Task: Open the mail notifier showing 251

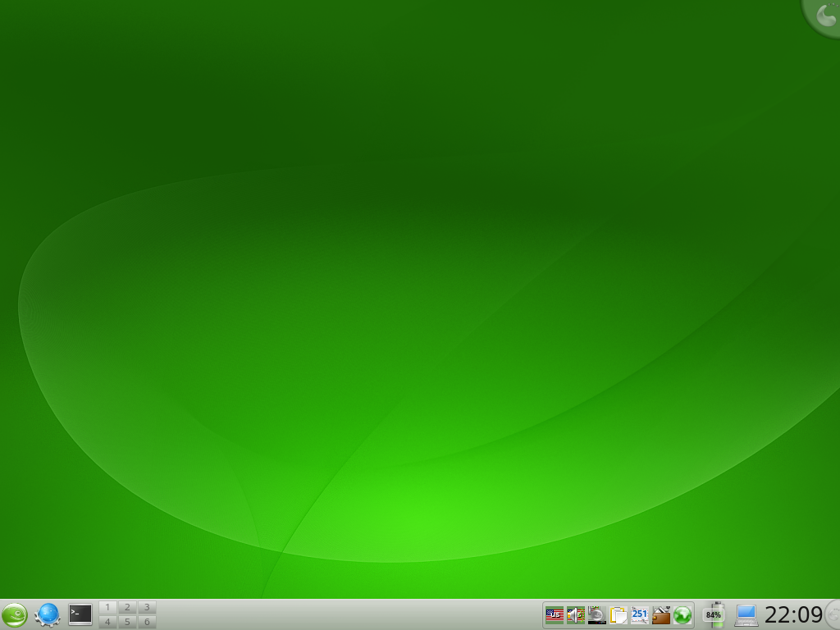Action: pos(640,615)
